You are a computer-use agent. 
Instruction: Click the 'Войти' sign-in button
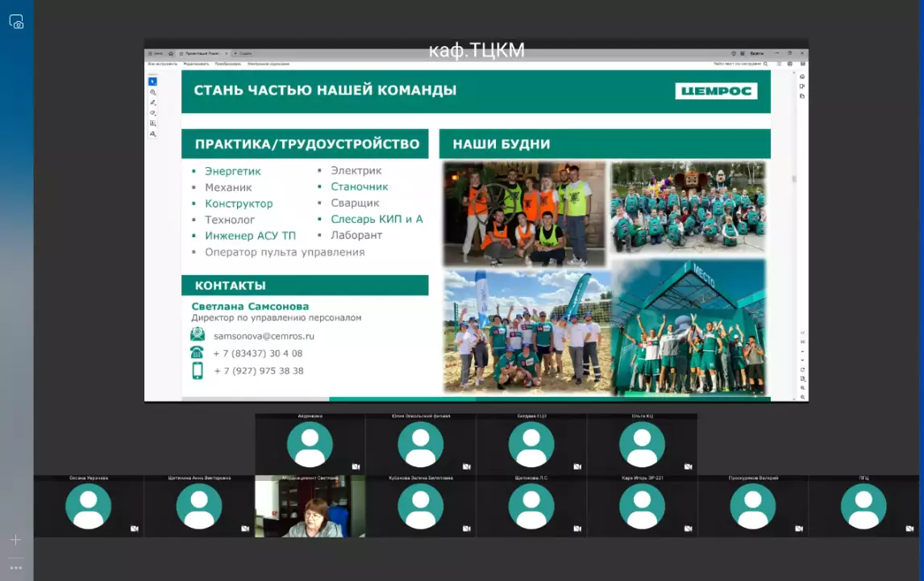(756, 53)
